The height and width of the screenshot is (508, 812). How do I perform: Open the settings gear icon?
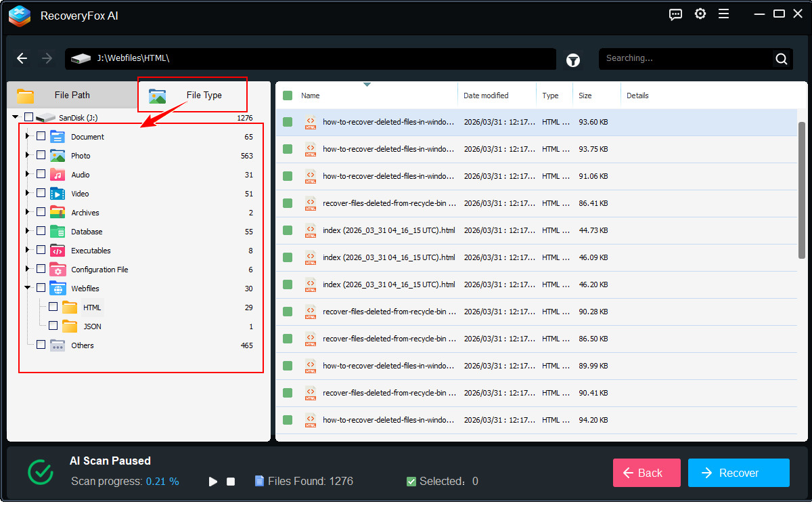pyautogui.click(x=700, y=14)
